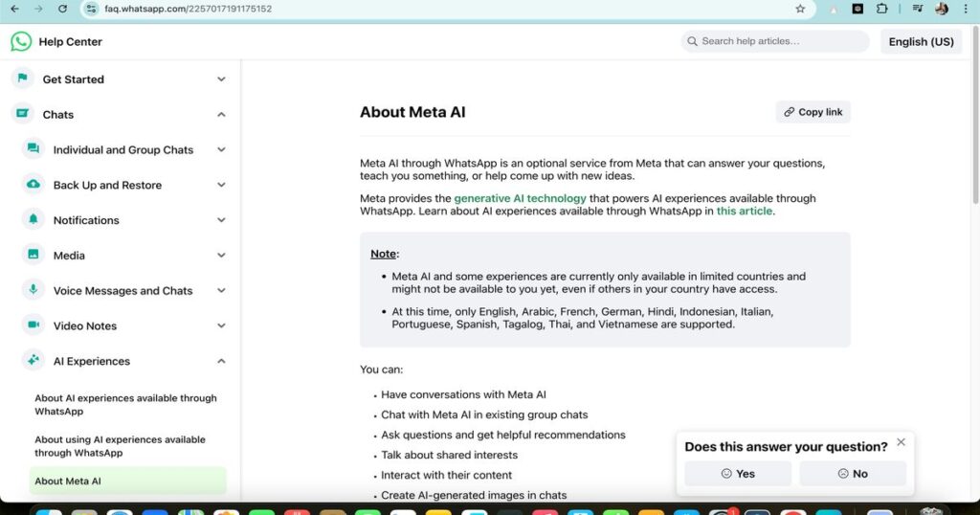Expand Individual and Group Chats chevron

(x=221, y=149)
